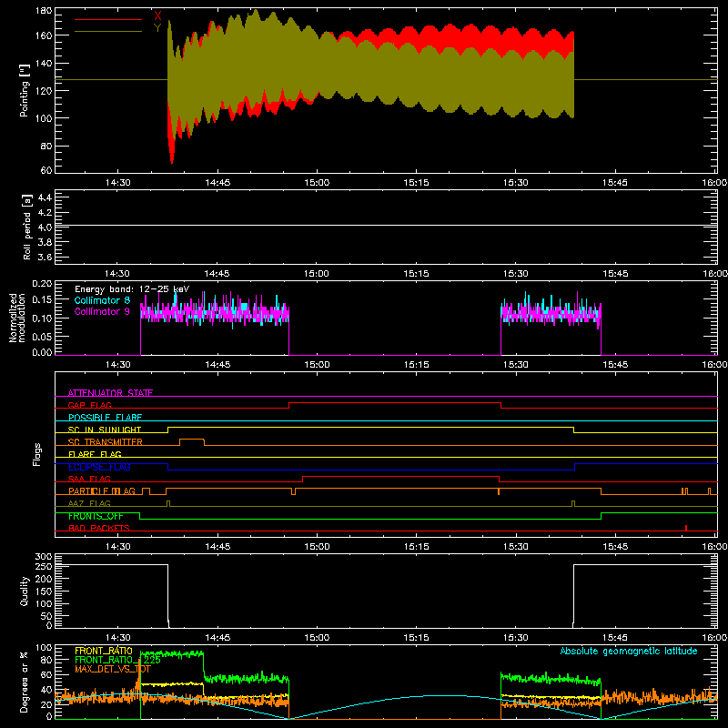Click 16:00 time label under Flags plot
Image resolution: width=728 pixels, height=728 pixels.
point(715,547)
